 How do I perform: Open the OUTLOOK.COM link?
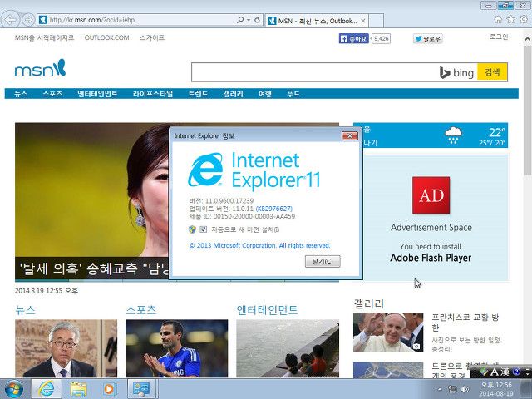(106, 37)
